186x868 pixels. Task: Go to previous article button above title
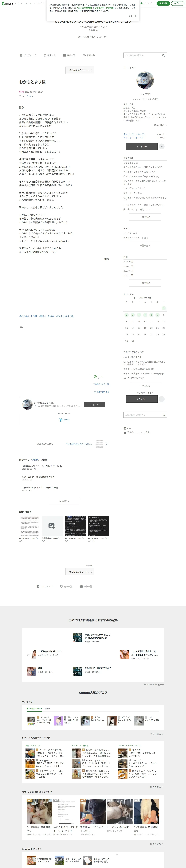80,70
